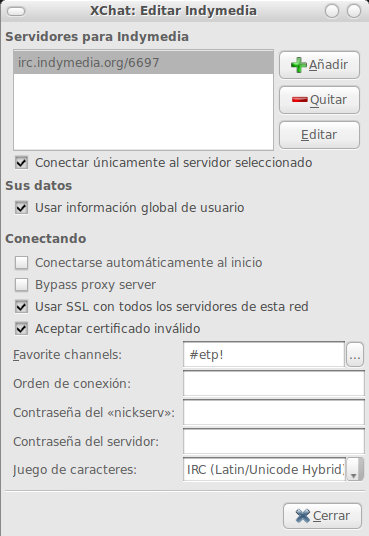Open the window menu button in title bar

click(x=16, y=11)
